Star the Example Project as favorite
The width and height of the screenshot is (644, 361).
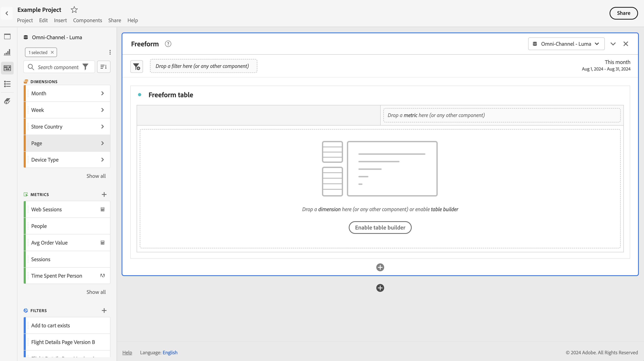(x=74, y=10)
